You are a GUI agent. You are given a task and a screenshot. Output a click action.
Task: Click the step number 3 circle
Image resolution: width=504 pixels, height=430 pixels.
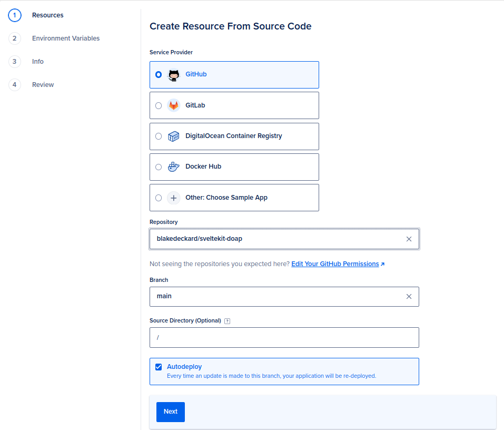[x=14, y=62]
